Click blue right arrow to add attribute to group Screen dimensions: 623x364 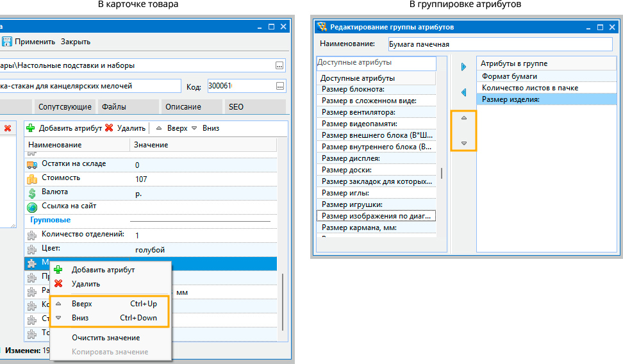coord(463,67)
